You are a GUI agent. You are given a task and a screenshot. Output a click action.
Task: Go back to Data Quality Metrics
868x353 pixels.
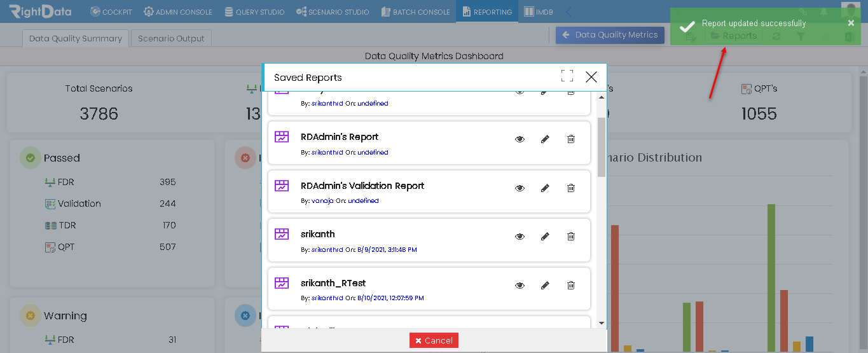click(610, 35)
